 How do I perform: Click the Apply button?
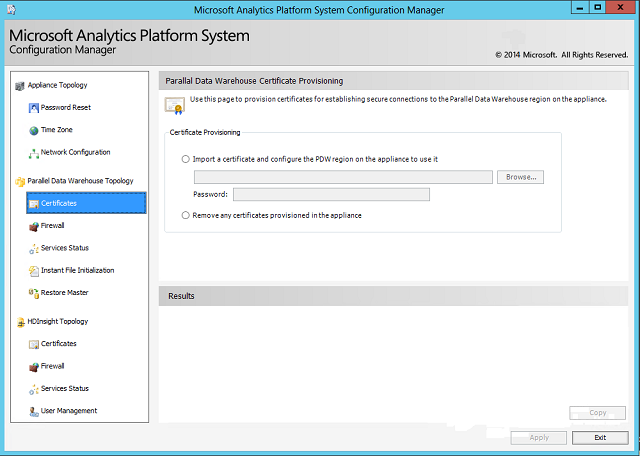coord(539,438)
